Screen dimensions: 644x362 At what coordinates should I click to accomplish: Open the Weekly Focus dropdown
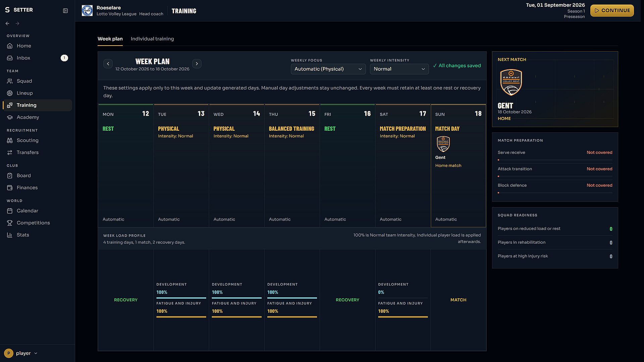coord(328,69)
